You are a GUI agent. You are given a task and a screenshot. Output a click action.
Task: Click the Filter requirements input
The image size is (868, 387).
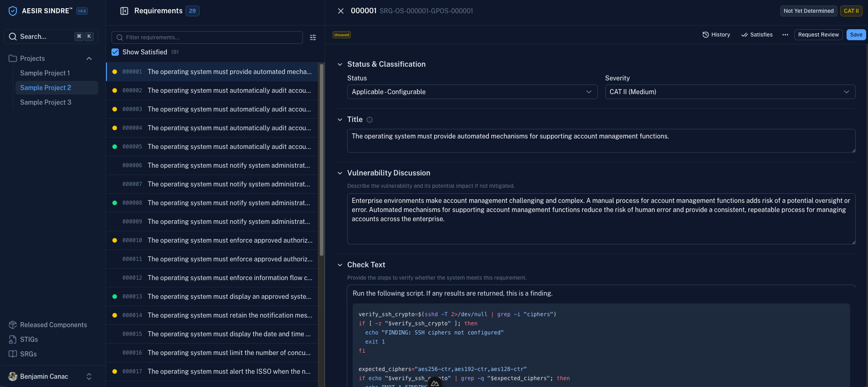[207, 37]
